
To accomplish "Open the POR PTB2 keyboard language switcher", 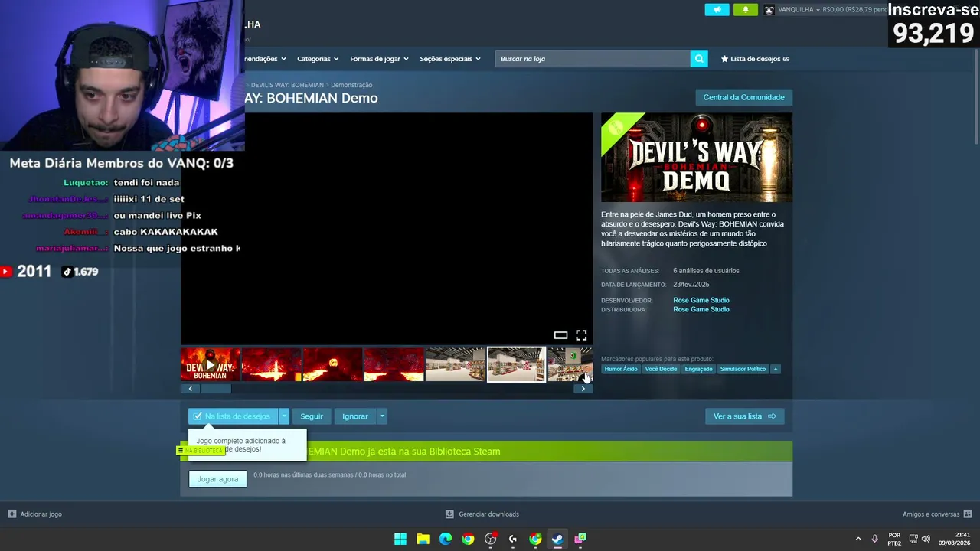I will [x=894, y=539].
